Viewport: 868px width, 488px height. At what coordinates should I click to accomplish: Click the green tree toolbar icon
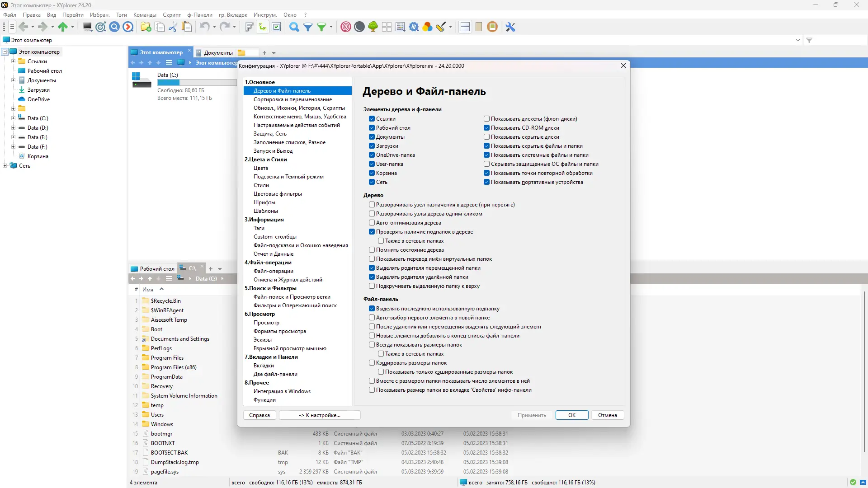[373, 27]
